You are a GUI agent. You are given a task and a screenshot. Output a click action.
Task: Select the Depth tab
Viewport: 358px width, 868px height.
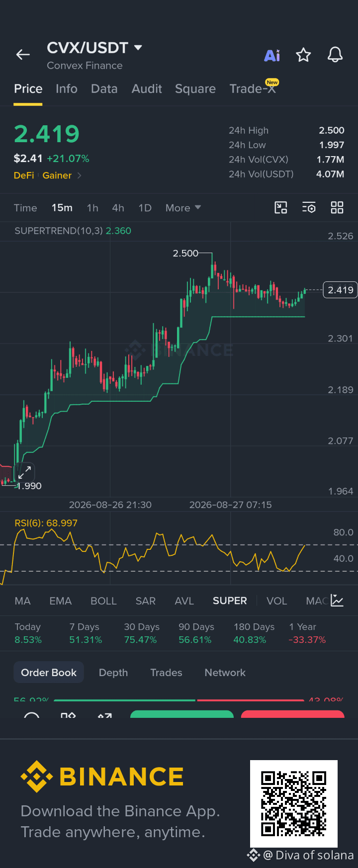pyautogui.click(x=113, y=673)
